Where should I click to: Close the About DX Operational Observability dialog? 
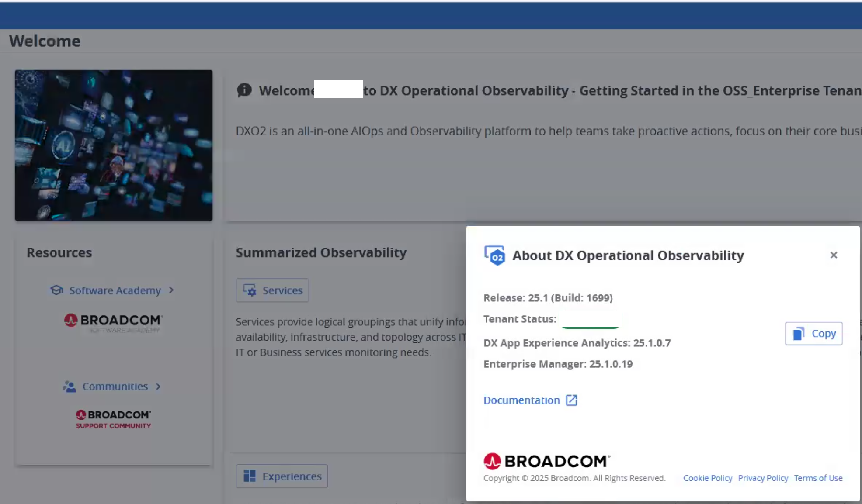pyautogui.click(x=834, y=255)
